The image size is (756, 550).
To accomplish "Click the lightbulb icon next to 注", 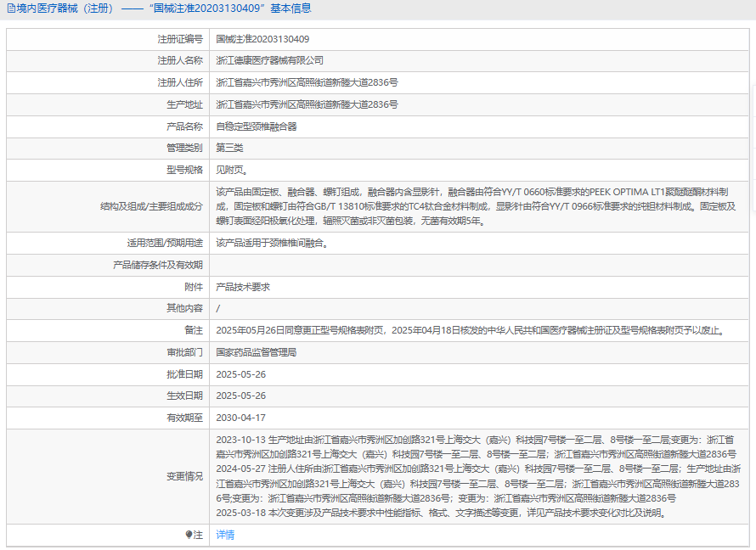I will [x=189, y=535].
